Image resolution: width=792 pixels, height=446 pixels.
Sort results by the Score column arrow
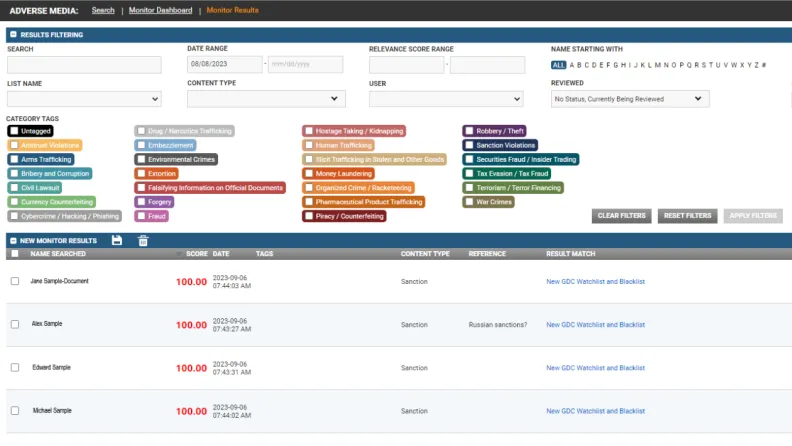180,254
